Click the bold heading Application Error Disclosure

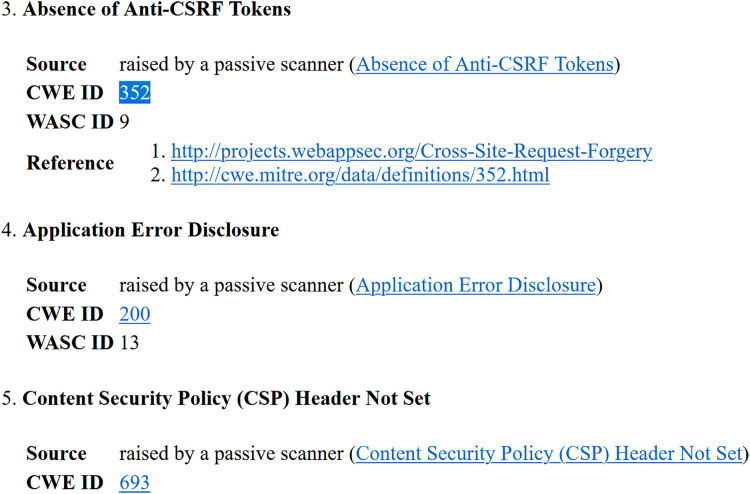click(151, 230)
